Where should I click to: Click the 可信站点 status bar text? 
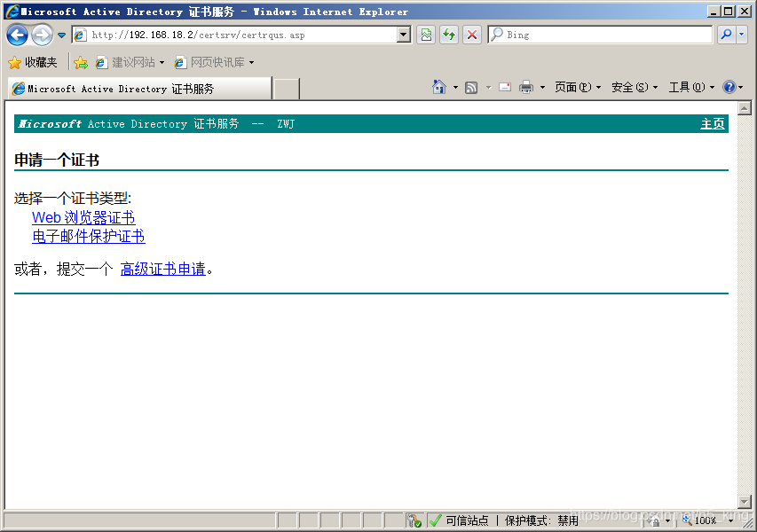[467, 520]
